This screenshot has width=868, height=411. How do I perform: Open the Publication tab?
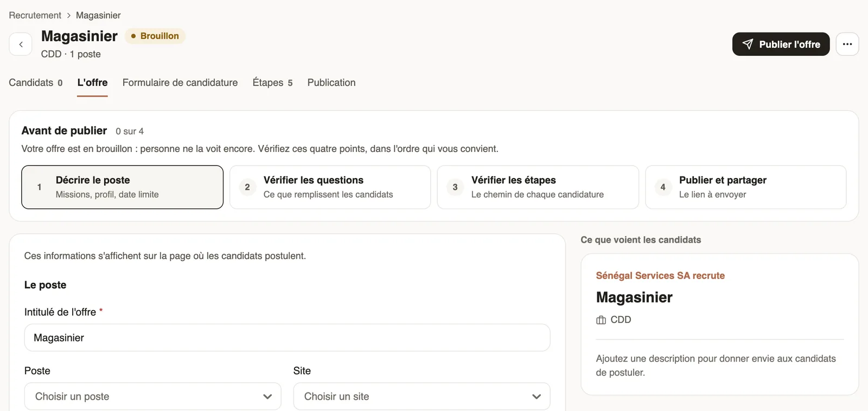[331, 83]
